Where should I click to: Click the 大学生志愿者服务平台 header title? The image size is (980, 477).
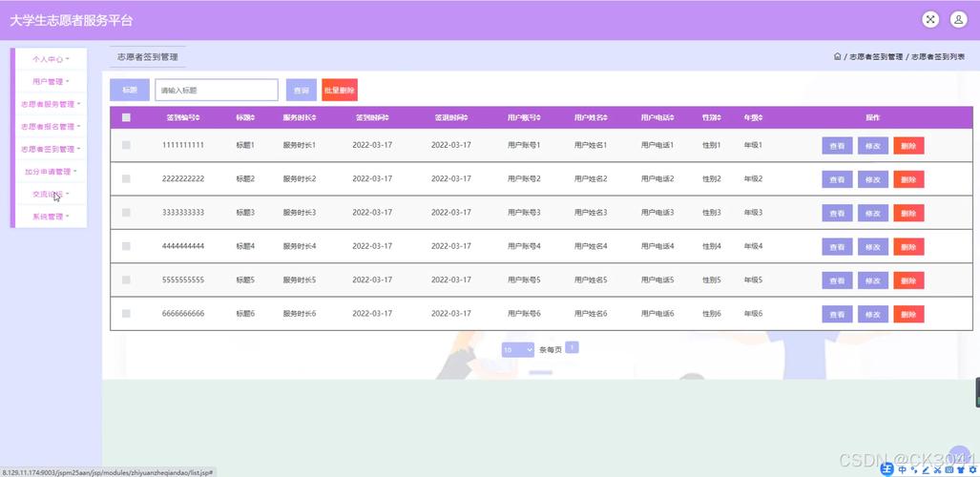(x=72, y=20)
